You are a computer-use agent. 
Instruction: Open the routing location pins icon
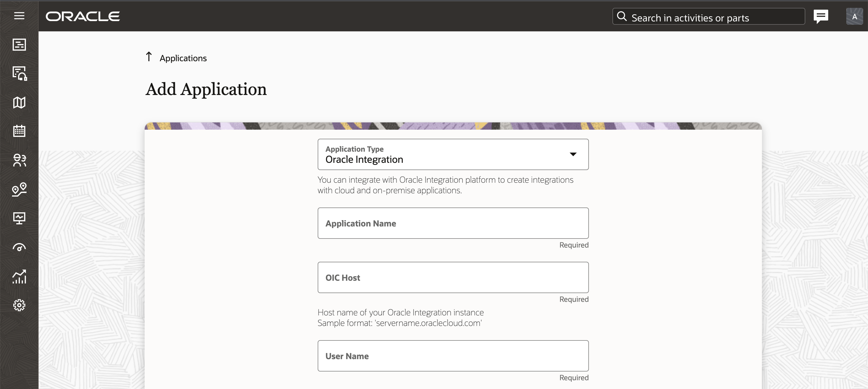[19, 189]
